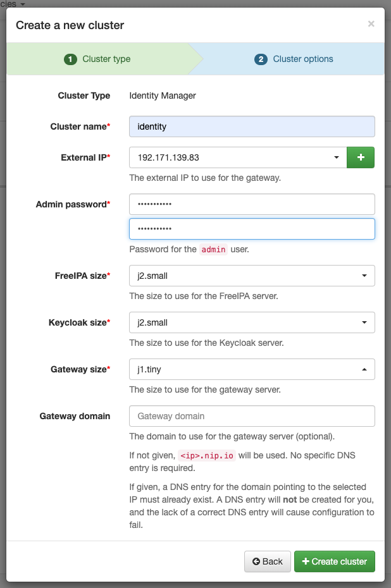Click the Back button

(x=267, y=561)
